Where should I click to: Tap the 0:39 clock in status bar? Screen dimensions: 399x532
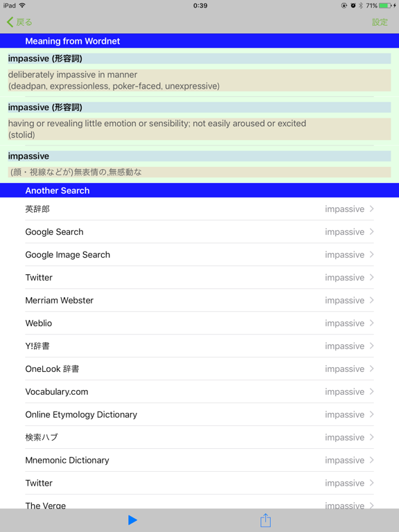200,6
